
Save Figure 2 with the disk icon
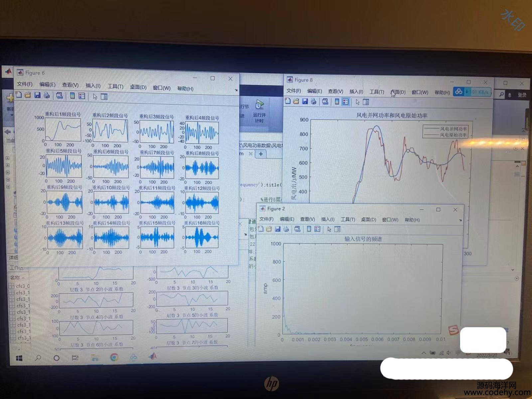click(278, 229)
